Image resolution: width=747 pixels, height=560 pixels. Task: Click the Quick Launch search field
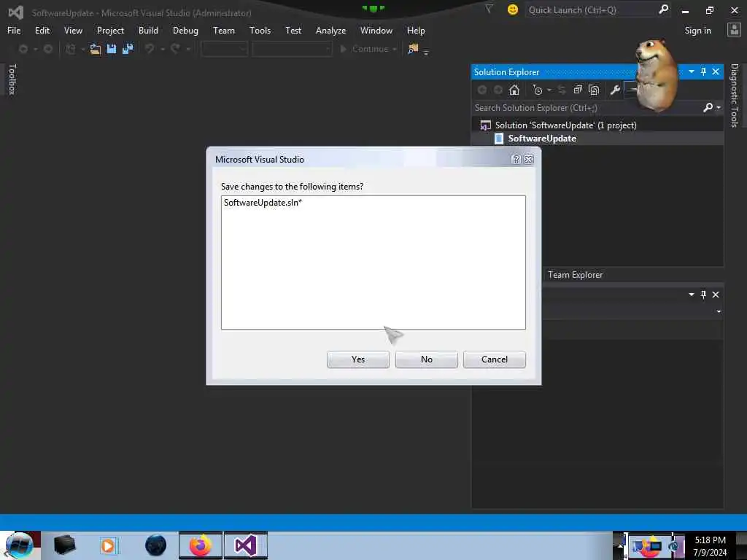tap(591, 10)
